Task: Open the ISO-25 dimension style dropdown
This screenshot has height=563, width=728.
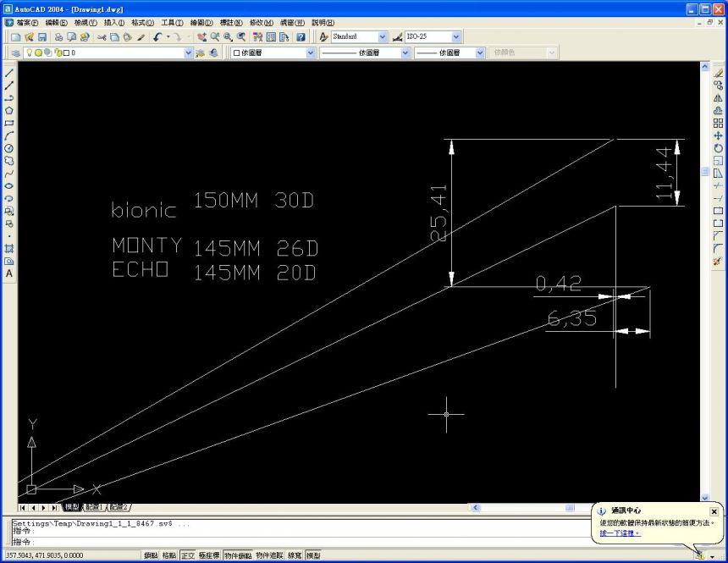Action: [456, 37]
